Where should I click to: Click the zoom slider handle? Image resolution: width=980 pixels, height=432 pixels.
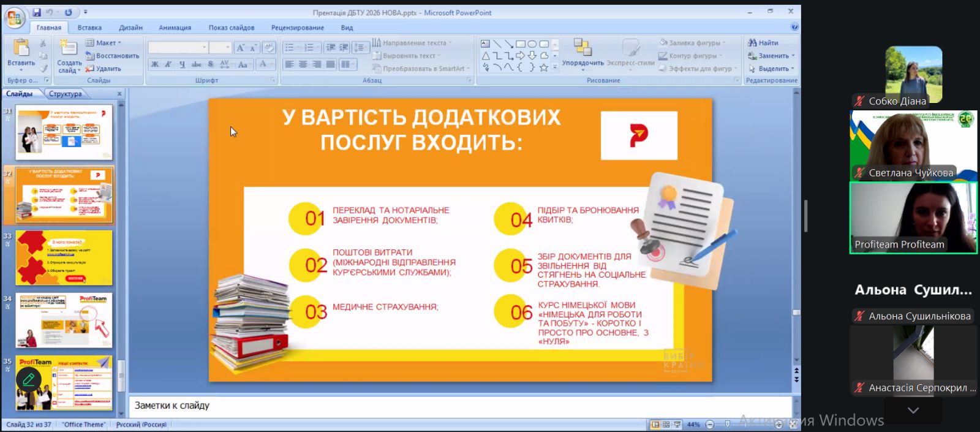(x=728, y=425)
